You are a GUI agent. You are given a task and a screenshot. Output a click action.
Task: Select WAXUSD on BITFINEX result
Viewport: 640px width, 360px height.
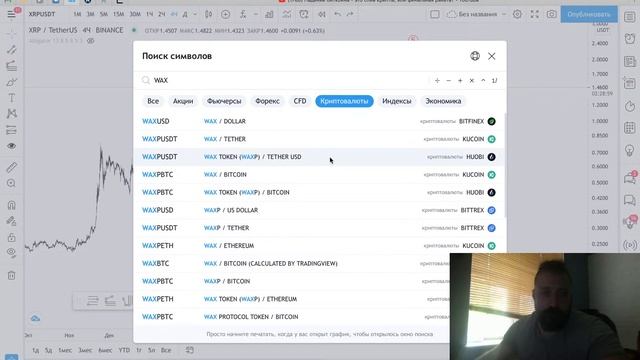[320, 121]
